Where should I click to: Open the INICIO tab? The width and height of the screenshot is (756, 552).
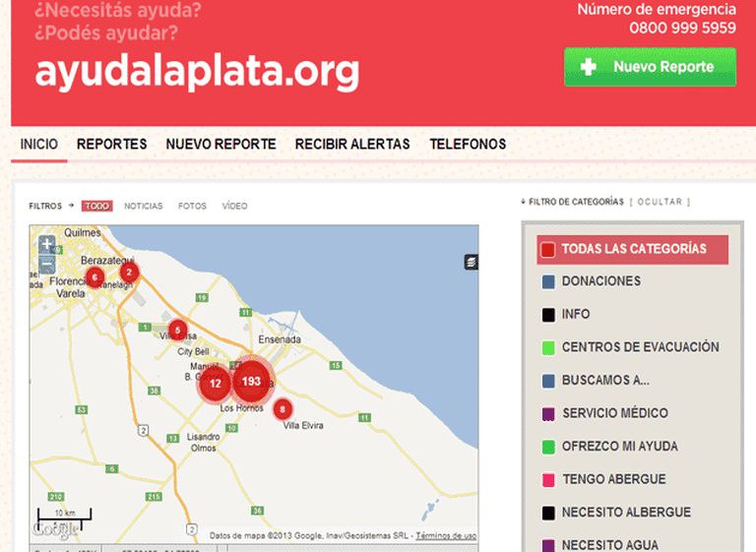pos(39,144)
